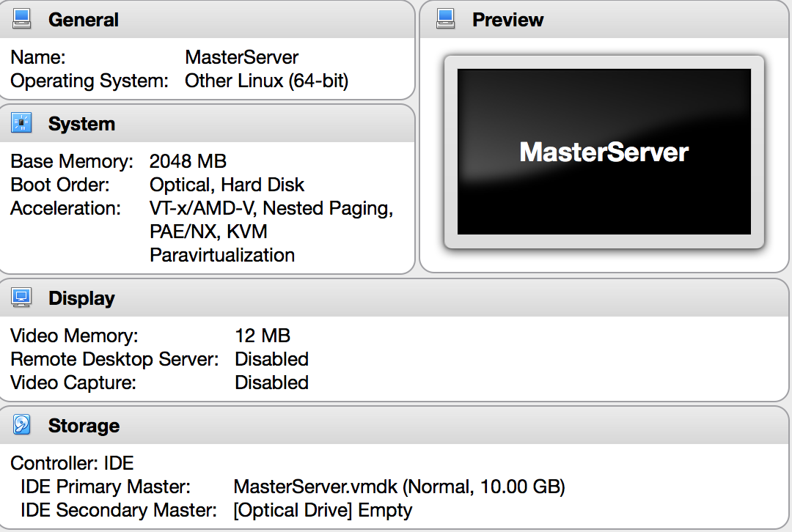The width and height of the screenshot is (792, 532).
Task: Click the Preview section computer icon
Action: [x=446, y=19]
